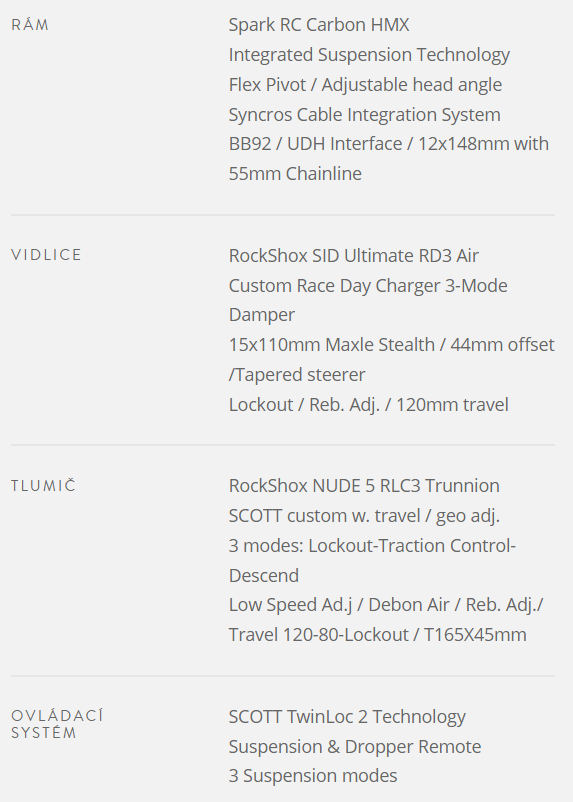Click the TLUMIČ section label

43,485
